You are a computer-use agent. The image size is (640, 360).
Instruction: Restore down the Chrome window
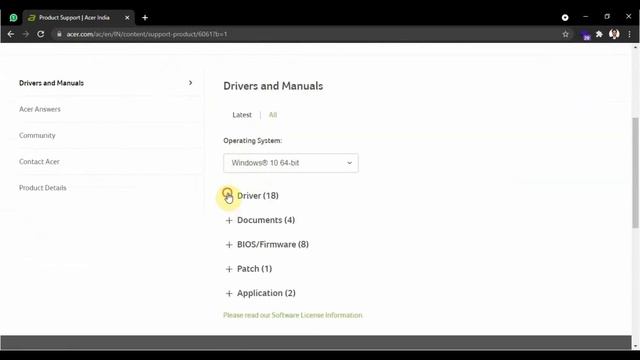pos(607,17)
